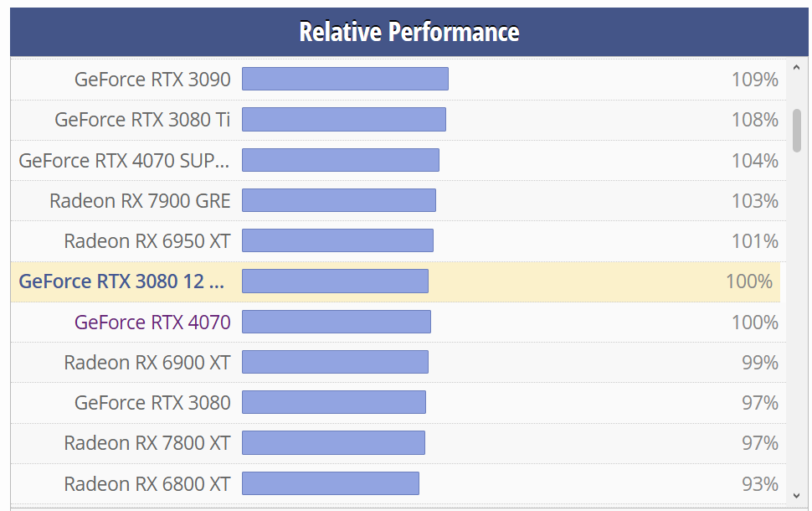Open the Radeon RX 7900 GRE link
812x511 pixels.
click(140, 200)
